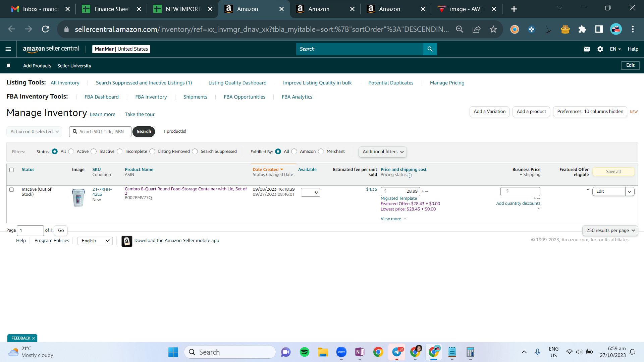This screenshot has width=644, height=362.
Task: Open the Edit dropdown arrow for the product
Action: click(630, 192)
